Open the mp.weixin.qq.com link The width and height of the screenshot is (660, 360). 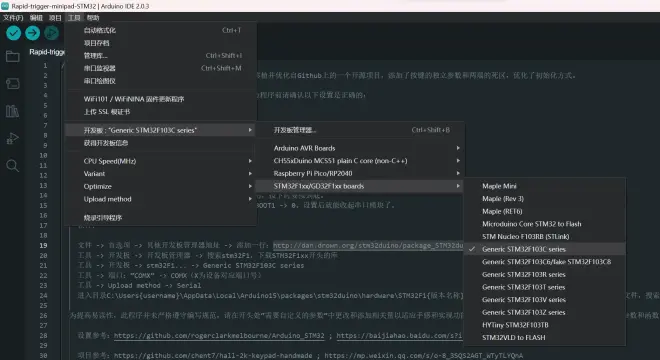423,355
